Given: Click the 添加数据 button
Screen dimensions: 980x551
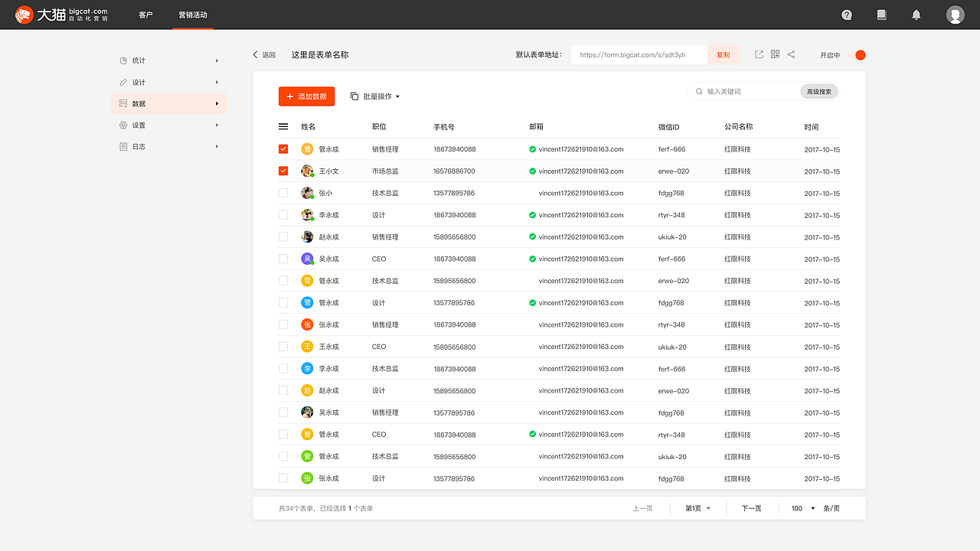Looking at the screenshot, I should point(306,96).
